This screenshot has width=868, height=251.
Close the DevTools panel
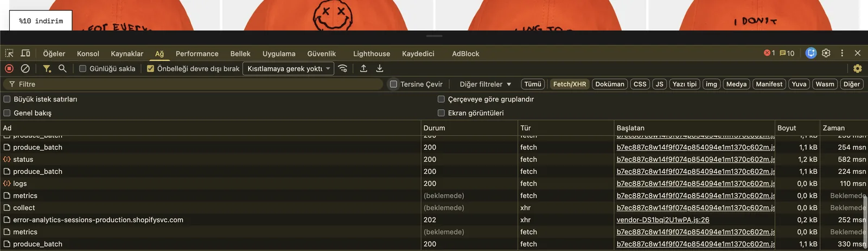click(858, 53)
